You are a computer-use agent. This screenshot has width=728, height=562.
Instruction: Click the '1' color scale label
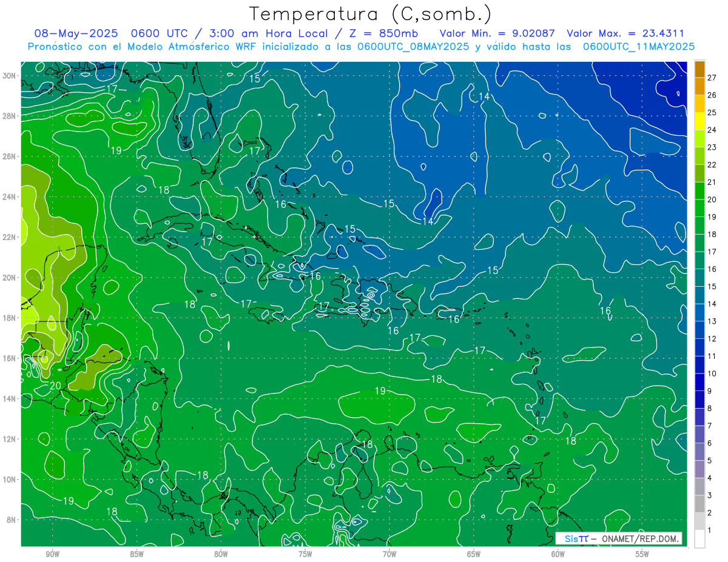point(710,531)
